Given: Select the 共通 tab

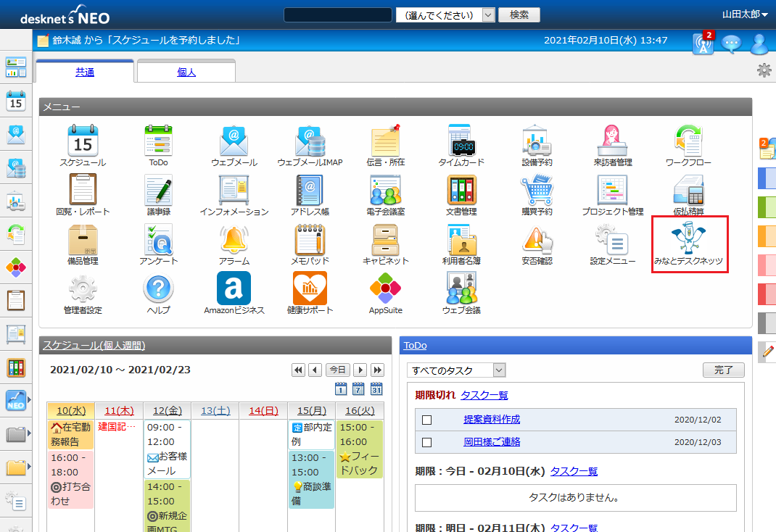Looking at the screenshot, I should 85,72.
